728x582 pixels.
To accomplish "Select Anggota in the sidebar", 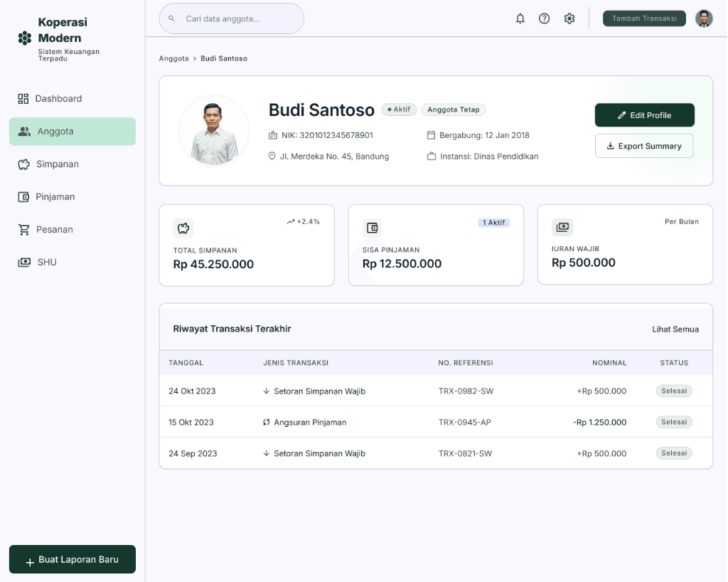I will pyautogui.click(x=73, y=132).
